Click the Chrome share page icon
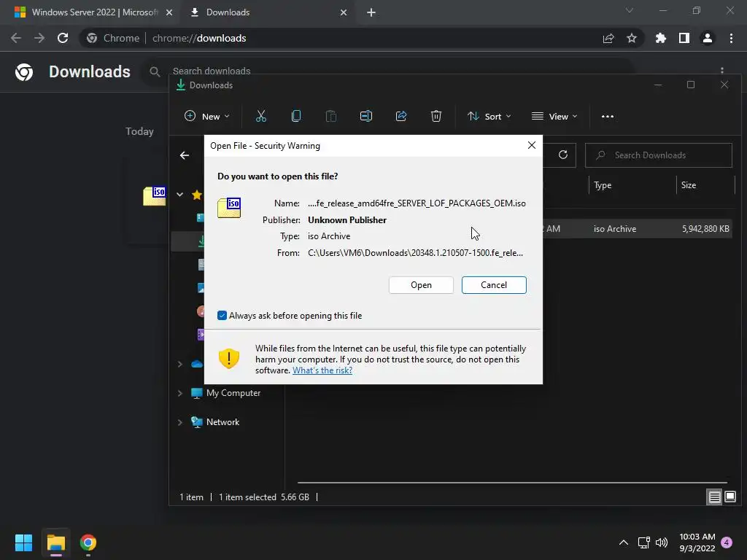Image resolution: width=747 pixels, height=560 pixels. pyautogui.click(x=608, y=38)
